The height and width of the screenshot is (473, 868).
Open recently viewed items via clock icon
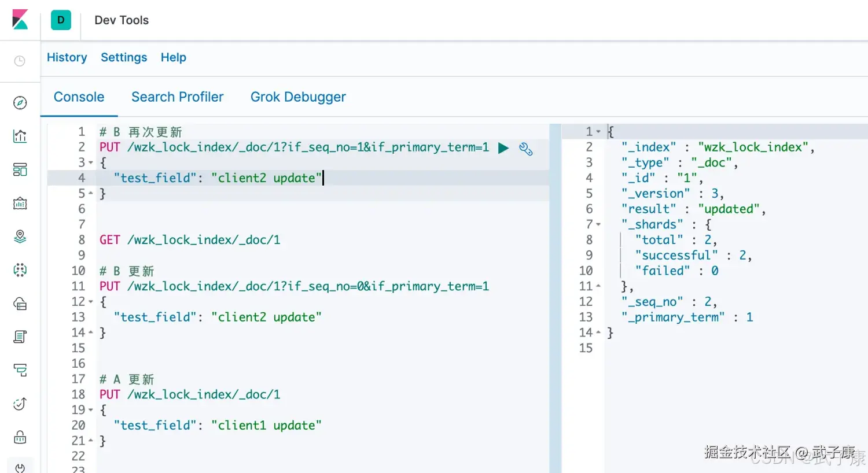coord(19,60)
